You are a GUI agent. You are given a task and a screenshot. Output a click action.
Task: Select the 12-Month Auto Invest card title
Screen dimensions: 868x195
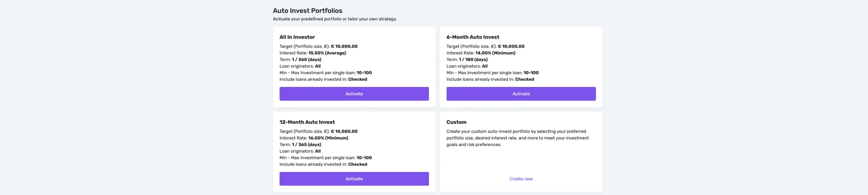point(307,122)
